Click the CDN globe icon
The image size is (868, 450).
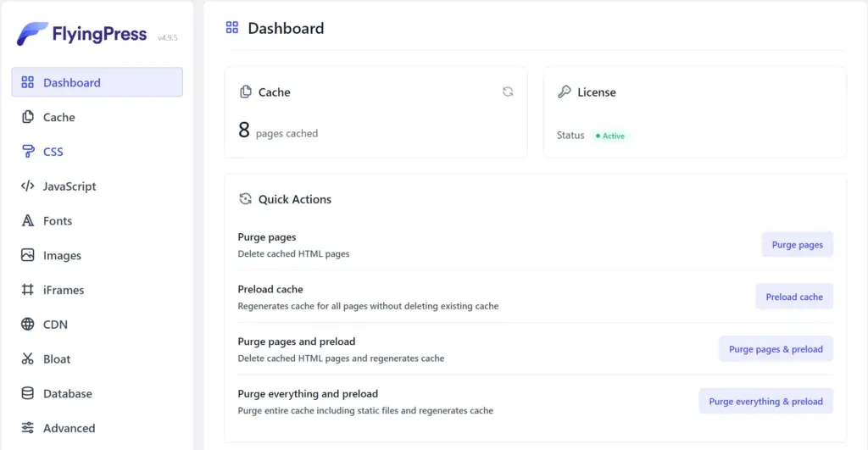[x=28, y=325]
